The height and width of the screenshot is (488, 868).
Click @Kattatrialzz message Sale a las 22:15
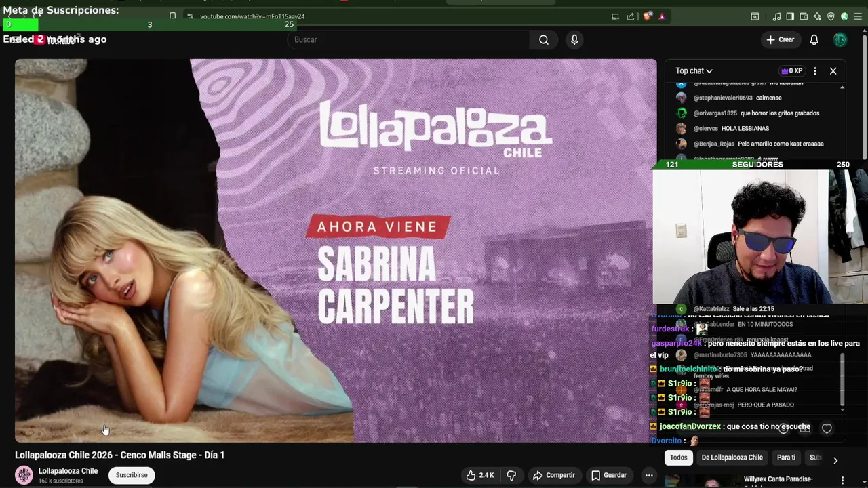(725, 309)
